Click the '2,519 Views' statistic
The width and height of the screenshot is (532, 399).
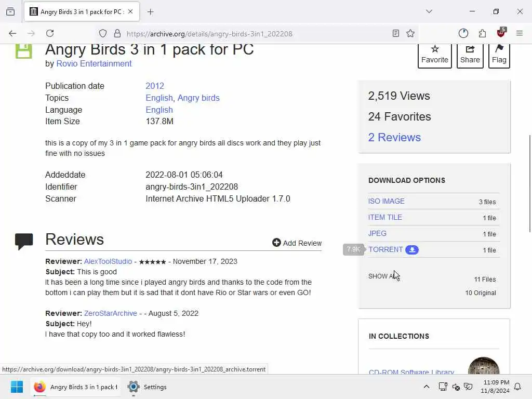(399, 96)
